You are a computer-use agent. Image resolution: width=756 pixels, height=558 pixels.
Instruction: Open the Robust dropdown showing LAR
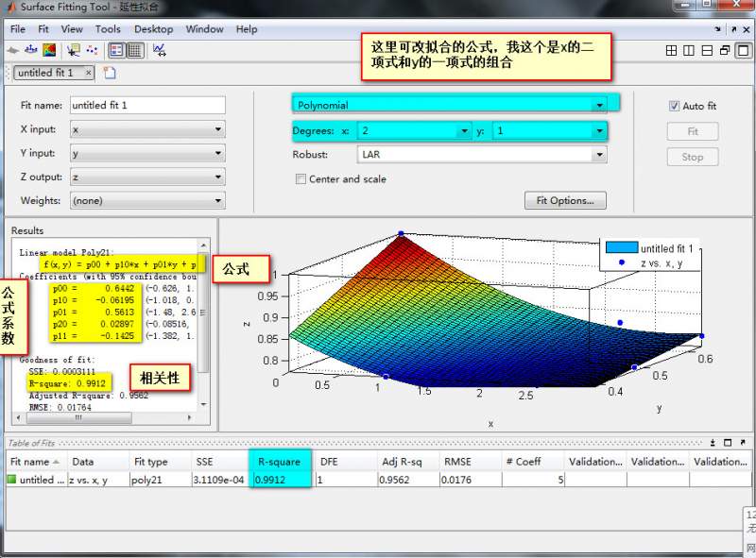[482, 155]
